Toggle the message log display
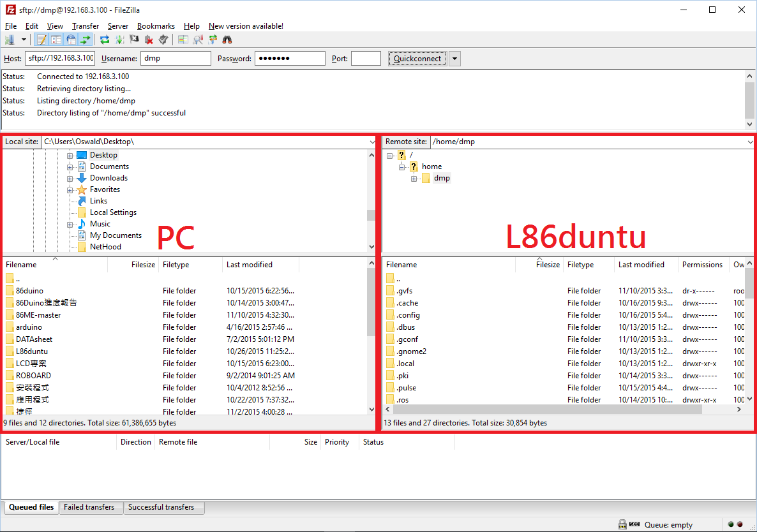The image size is (757, 532). [x=41, y=40]
